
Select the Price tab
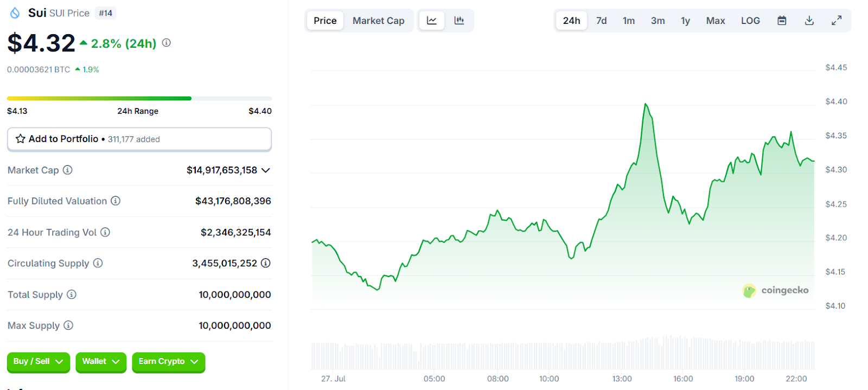[x=325, y=21]
